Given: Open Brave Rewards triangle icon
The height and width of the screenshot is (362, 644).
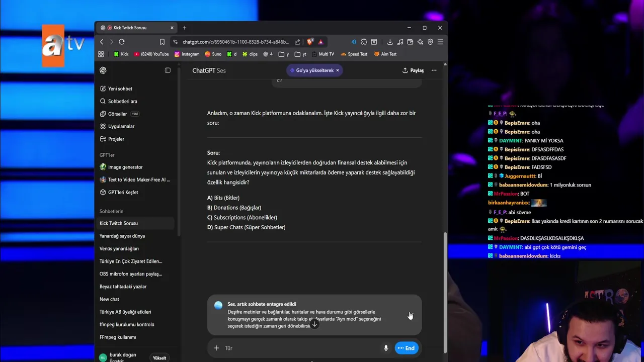Looking at the screenshot, I should 320,42.
